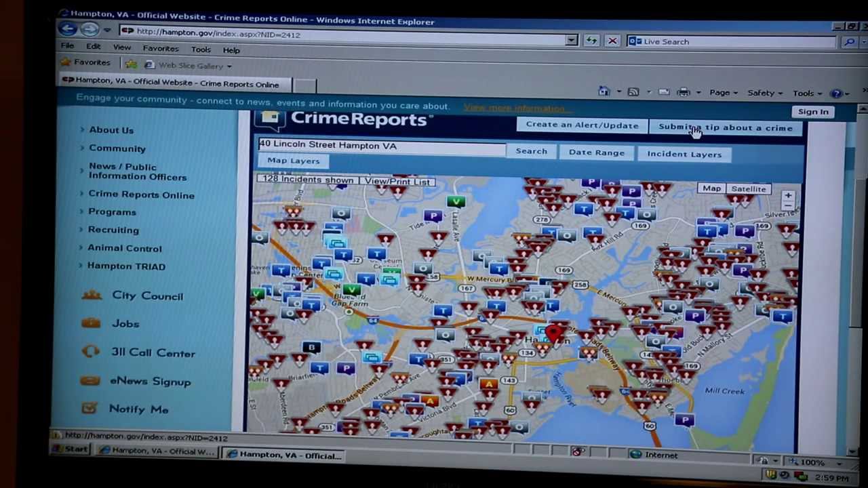Open the Page dropdown menu
Screen dimensions: 868x488
click(724, 93)
